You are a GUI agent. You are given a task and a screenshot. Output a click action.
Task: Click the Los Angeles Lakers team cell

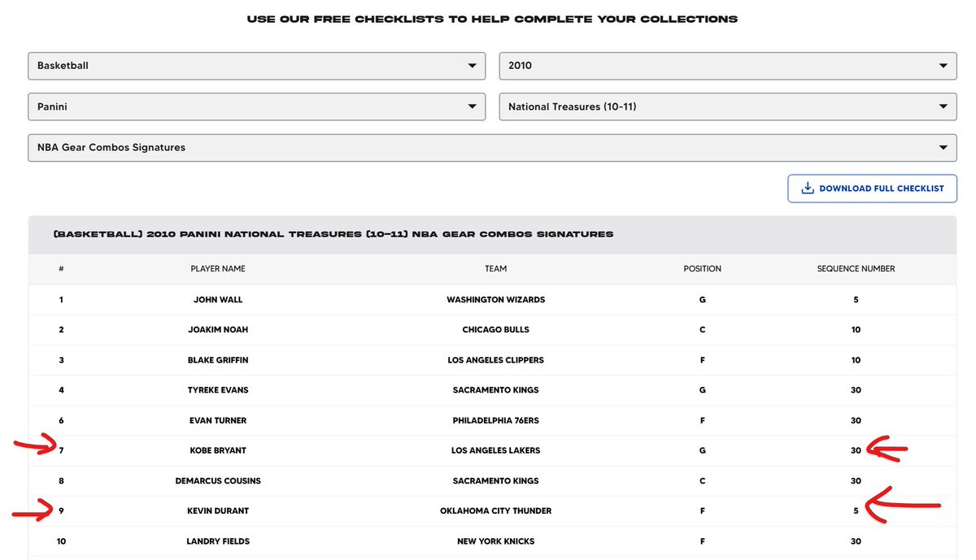coord(496,450)
